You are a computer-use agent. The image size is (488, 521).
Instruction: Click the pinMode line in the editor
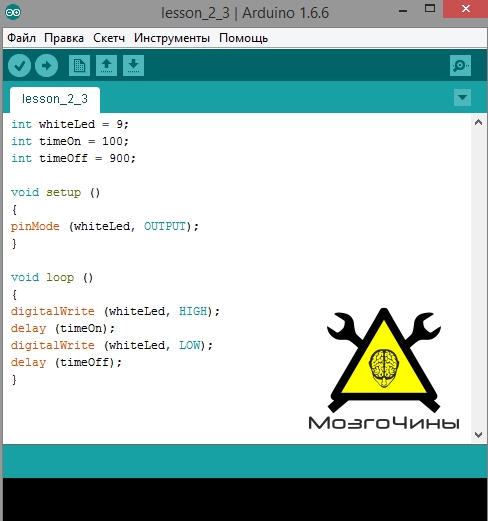pyautogui.click(x=105, y=227)
